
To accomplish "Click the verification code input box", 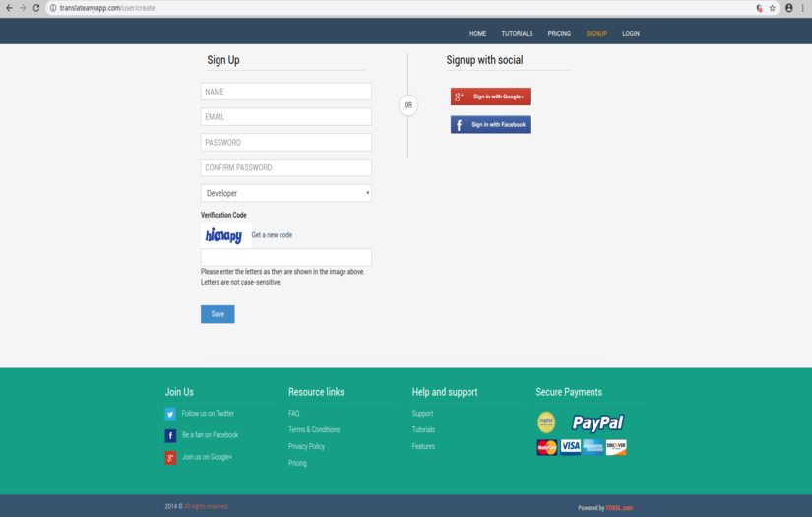I will 285,257.
